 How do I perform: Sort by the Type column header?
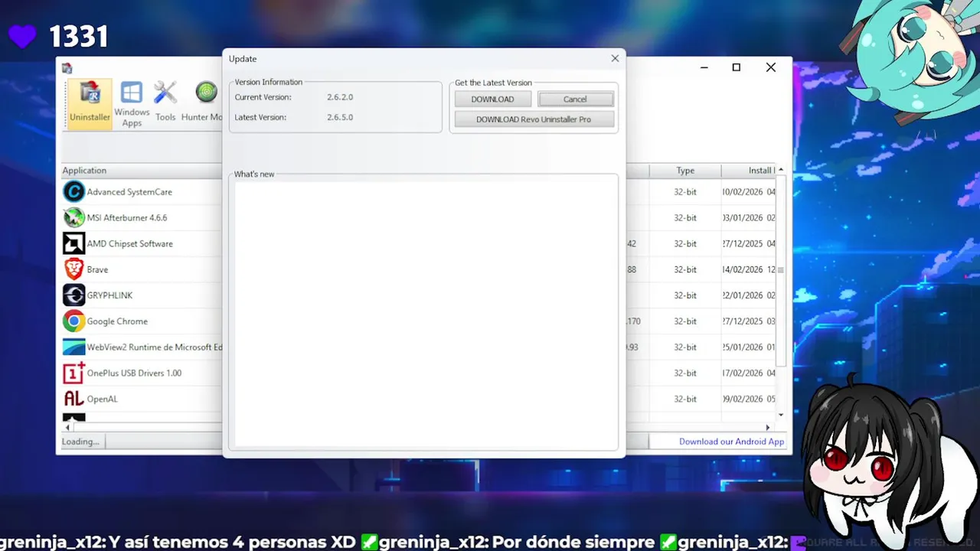tap(685, 171)
